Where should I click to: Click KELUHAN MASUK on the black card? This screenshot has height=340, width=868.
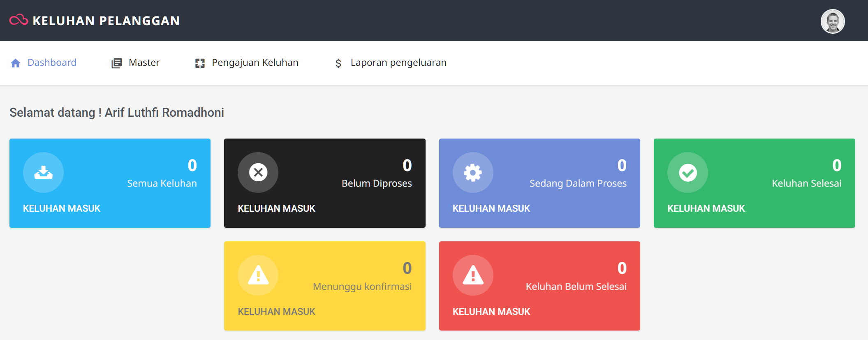click(x=276, y=208)
